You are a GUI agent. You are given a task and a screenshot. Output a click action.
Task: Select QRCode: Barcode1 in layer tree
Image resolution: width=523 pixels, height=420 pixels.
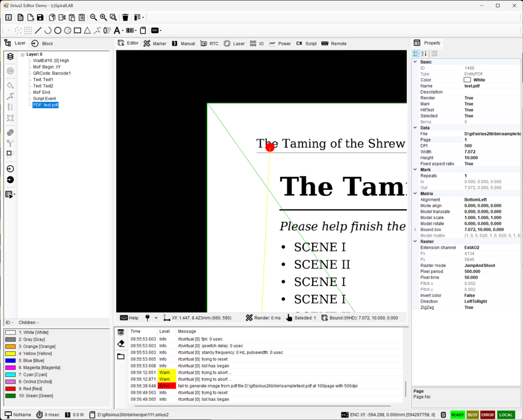52,73
